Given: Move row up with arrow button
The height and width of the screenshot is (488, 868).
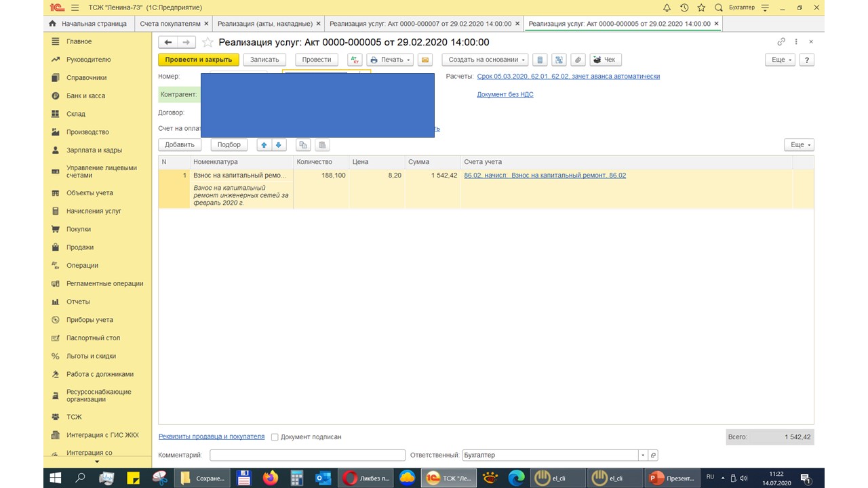Looking at the screenshot, I should (265, 144).
